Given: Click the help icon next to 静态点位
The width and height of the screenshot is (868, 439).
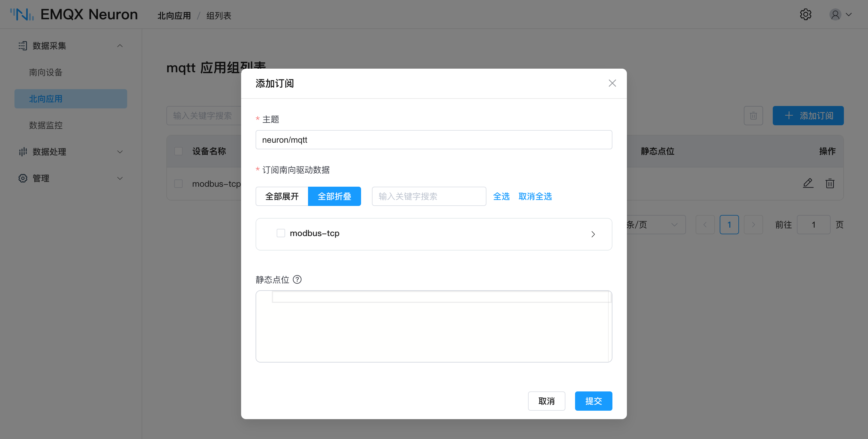Looking at the screenshot, I should click(x=297, y=279).
